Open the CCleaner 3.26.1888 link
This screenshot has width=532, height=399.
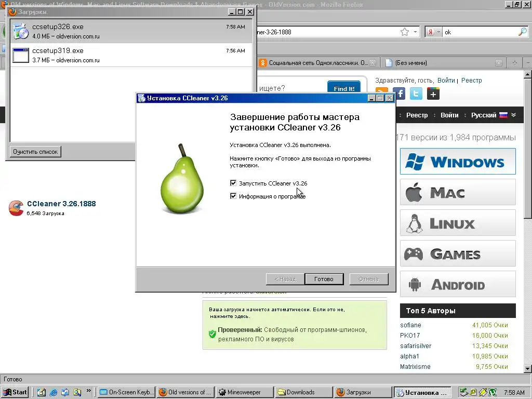click(x=61, y=204)
